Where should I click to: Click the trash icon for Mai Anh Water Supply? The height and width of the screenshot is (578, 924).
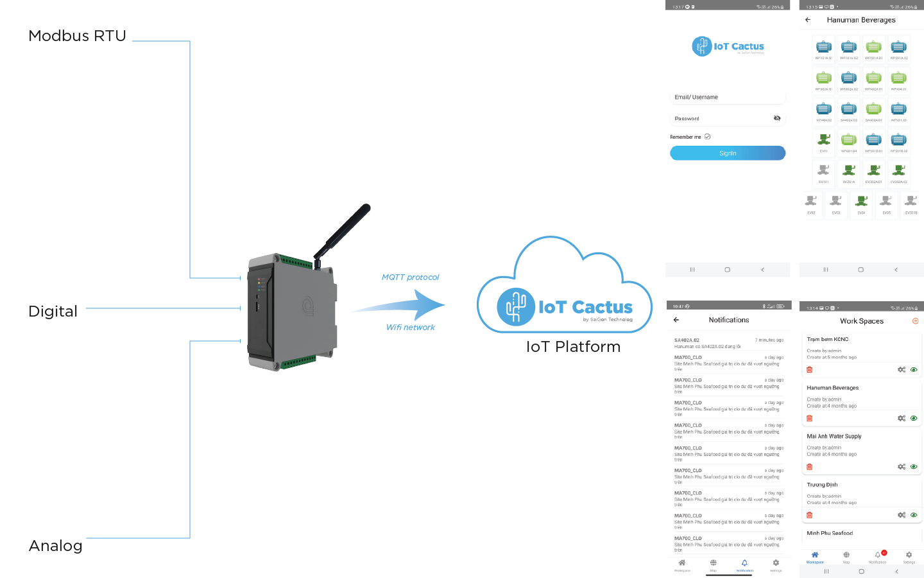coord(809,467)
